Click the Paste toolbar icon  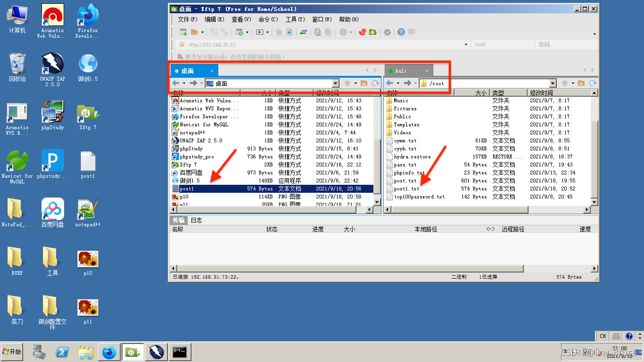click(x=328, y=32)
